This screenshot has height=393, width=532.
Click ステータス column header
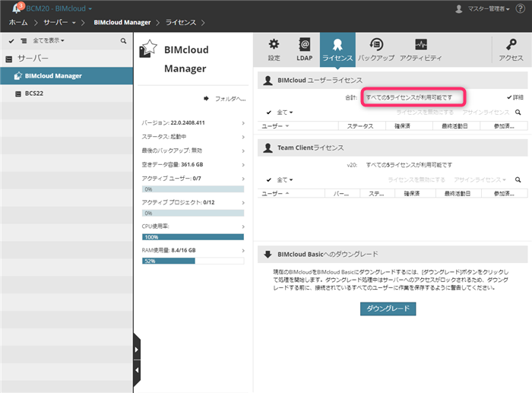click(362, 126)
